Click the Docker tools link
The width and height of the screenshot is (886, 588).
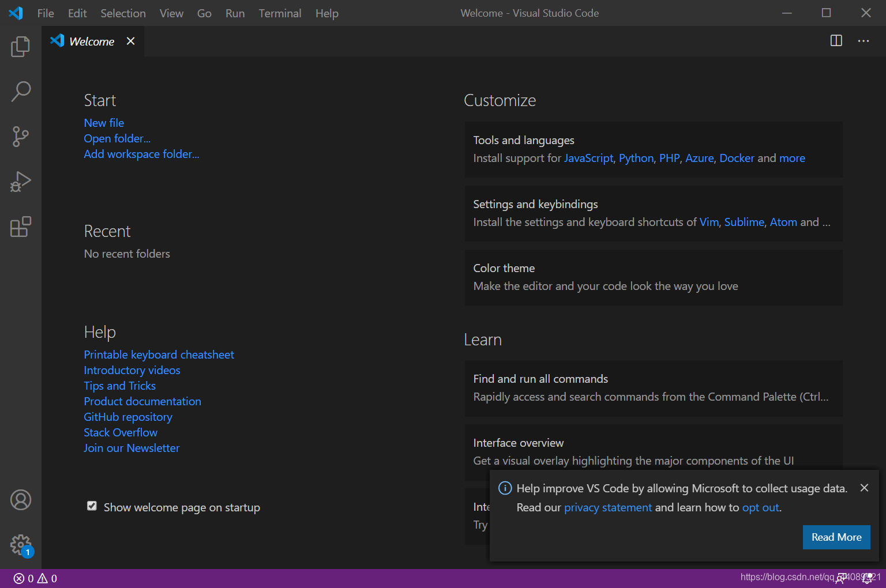[737, 158]
